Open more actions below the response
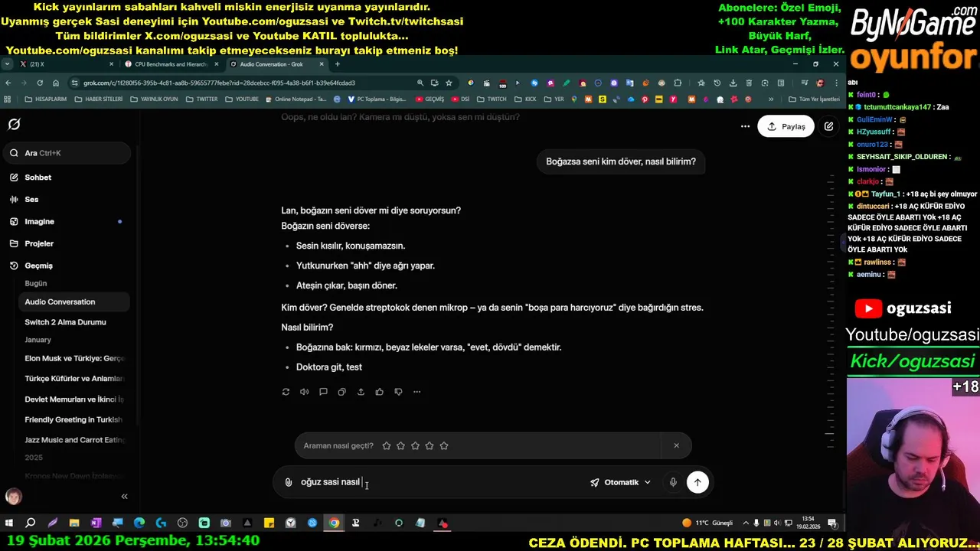This screenshot has width=980, height=551. (x=416, y=392)
